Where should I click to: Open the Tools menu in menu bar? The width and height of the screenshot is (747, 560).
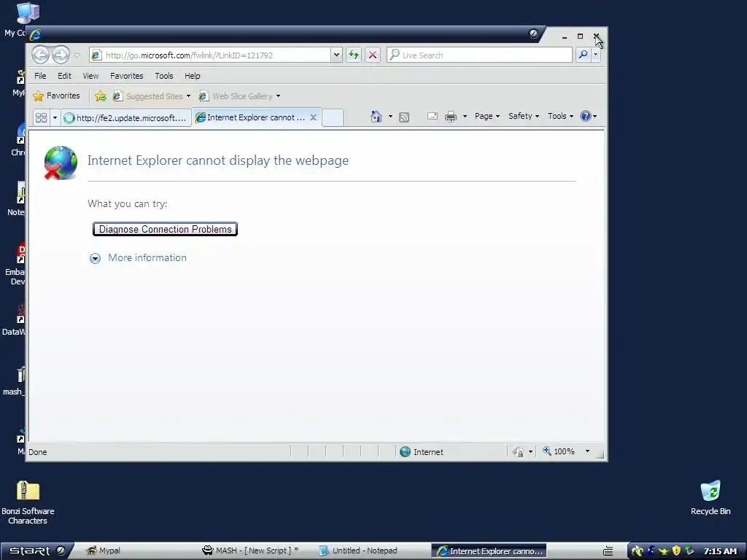[164, 76]
